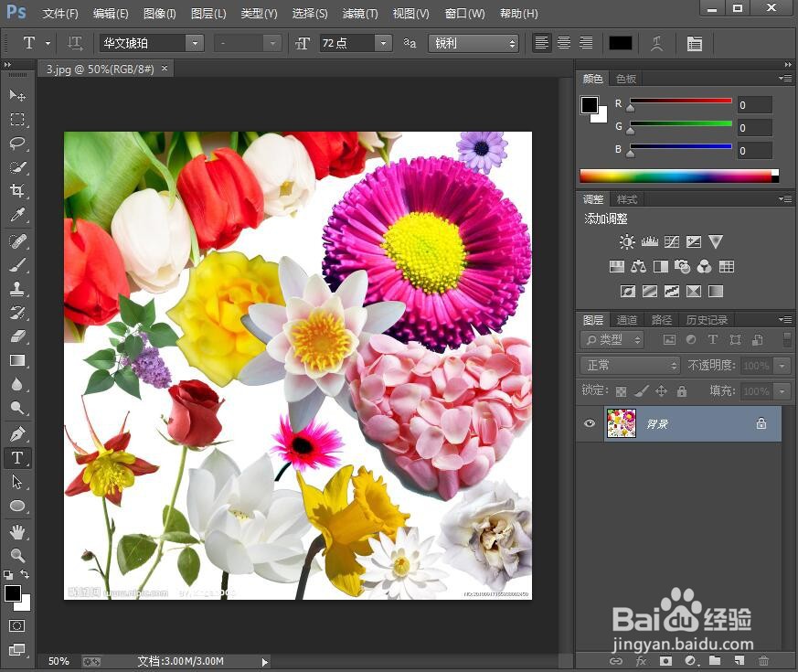
Task: Select the Path Selection tool
Action: [x=17, y=482]
